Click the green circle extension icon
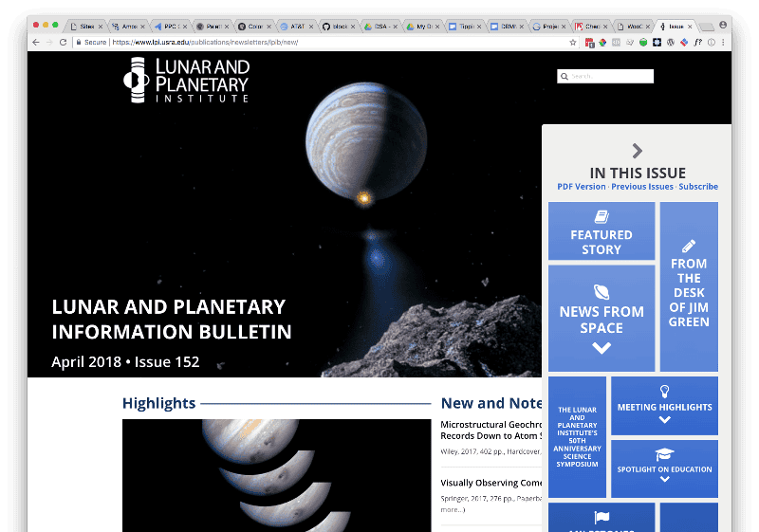759x532 pixels. click(x=643, y=42)
